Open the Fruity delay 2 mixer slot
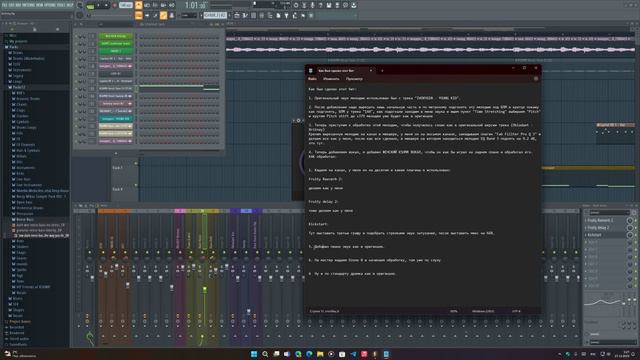Viewport: 640px width, 360px height. pos(604,228)
